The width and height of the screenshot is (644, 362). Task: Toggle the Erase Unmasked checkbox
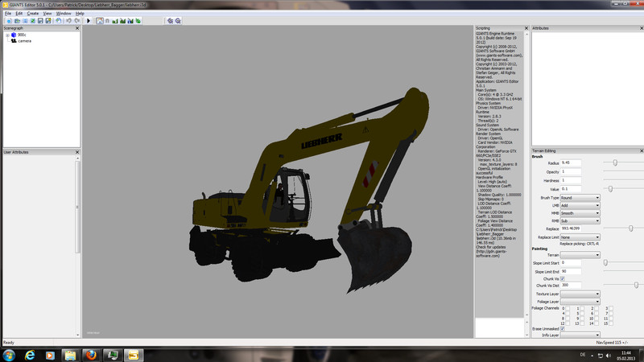(562, 329)
